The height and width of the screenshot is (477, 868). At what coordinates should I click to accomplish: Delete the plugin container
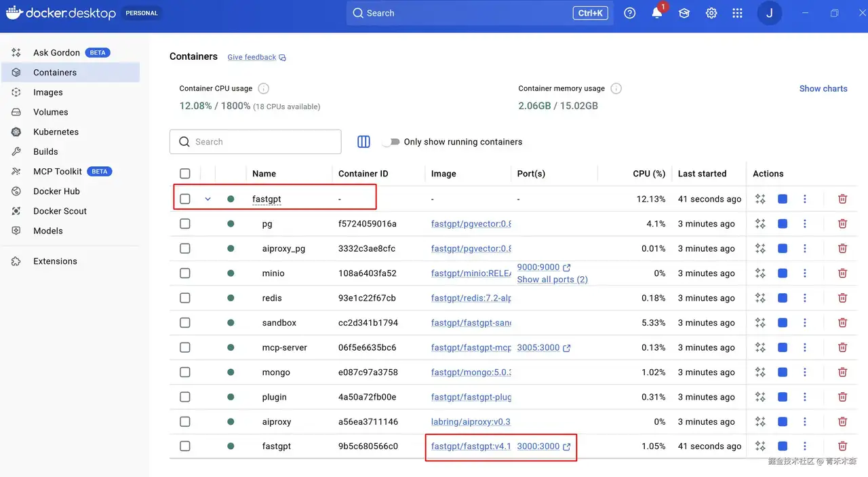[842, 397]
